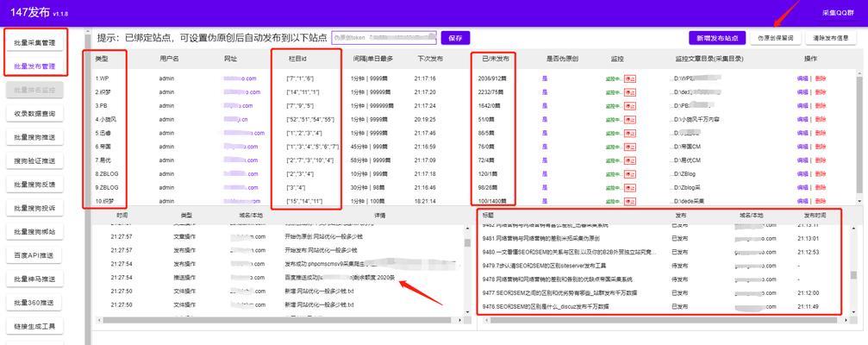Click 伪原创保留词 button

[776, 38]
